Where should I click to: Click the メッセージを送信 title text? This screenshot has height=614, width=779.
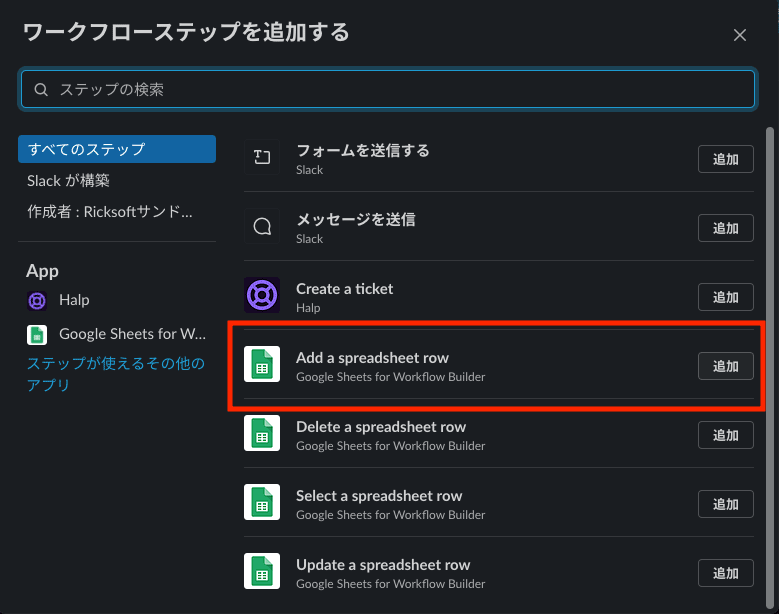pos(356,219)
